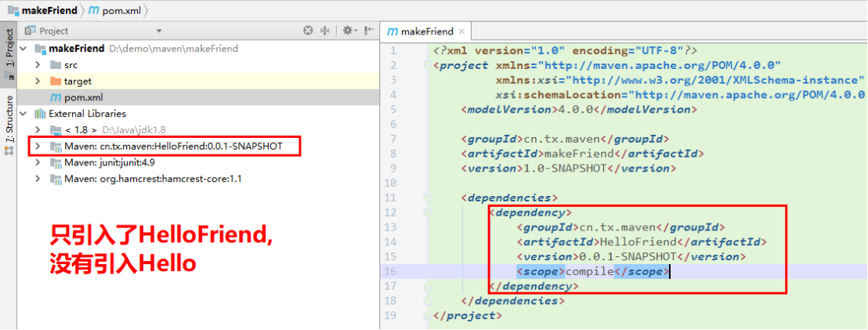
Task: Click Collapse All icon in Project panel
Action: click(x=326, y=31)
